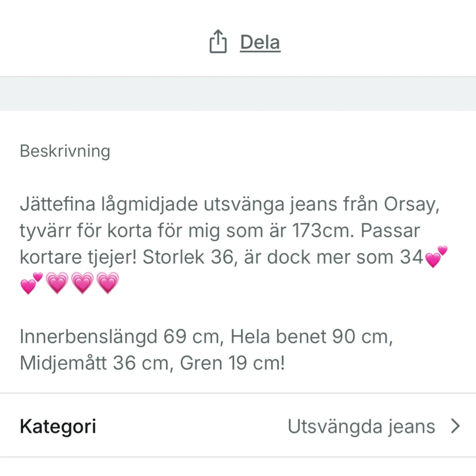Screen dimensions: 476x476
Task: Click the brand name Orsay in description
Action: (x=412, y=204)
